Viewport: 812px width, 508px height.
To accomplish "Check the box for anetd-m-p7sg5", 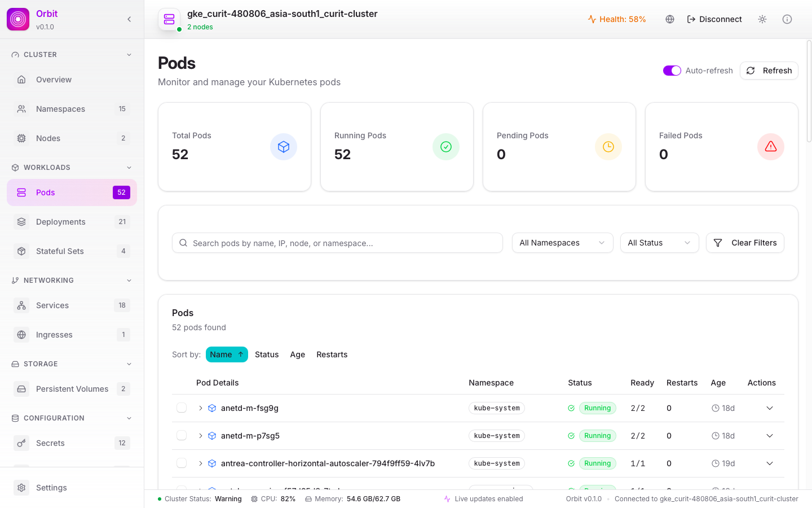I will [x=182, y=435].
